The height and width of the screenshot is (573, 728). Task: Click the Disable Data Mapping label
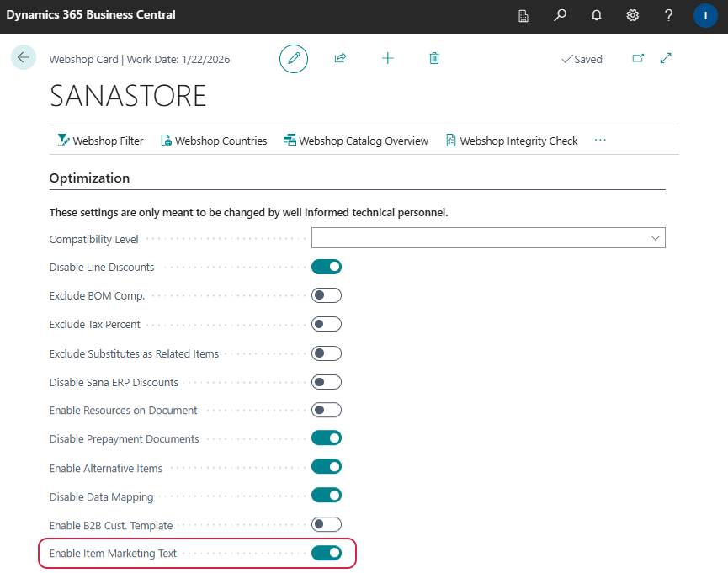click(x=101, y=496)
